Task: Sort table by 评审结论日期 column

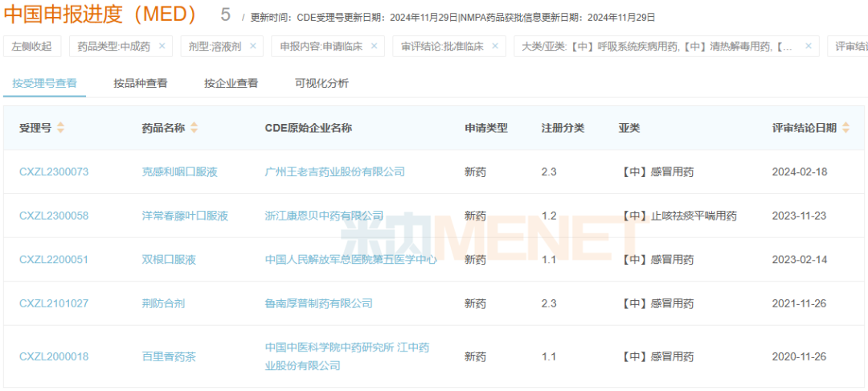Action: [x=845, y=128]
